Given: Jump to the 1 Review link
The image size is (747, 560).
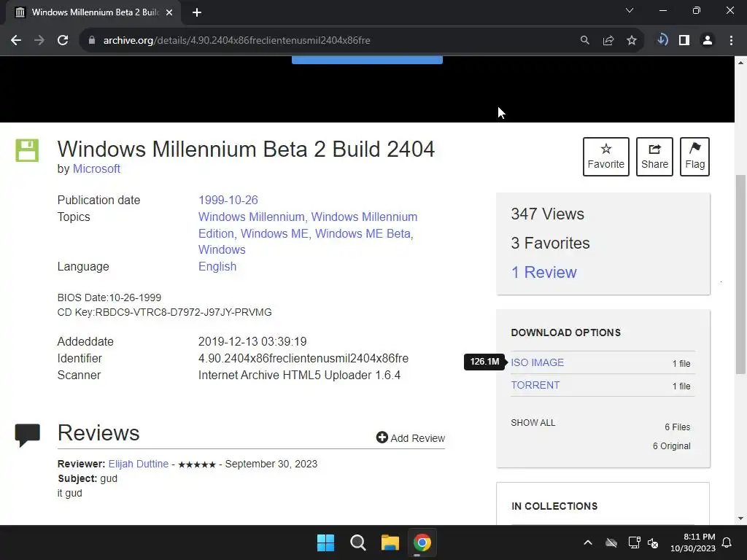Looking at the screenshot, I should [x=543, y=273].
